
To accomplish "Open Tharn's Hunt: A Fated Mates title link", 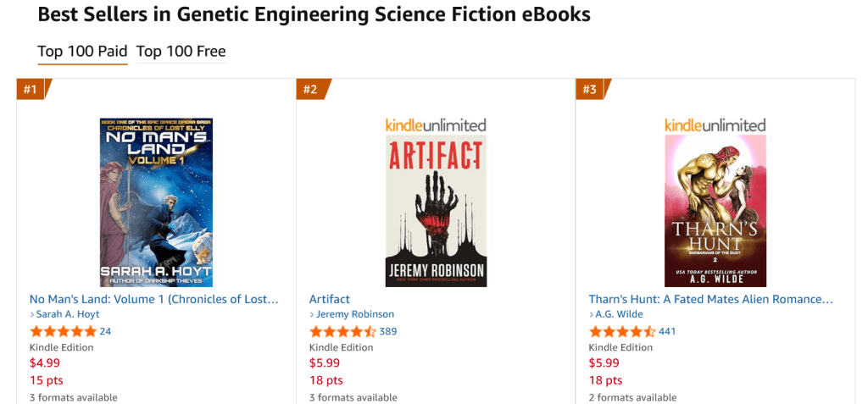I will tap(710, 299).
